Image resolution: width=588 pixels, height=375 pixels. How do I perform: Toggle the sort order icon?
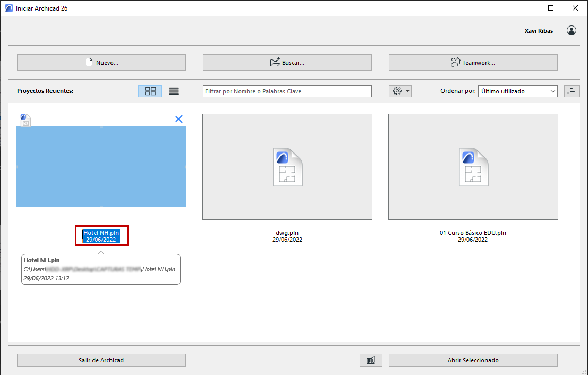pos(572,91)
